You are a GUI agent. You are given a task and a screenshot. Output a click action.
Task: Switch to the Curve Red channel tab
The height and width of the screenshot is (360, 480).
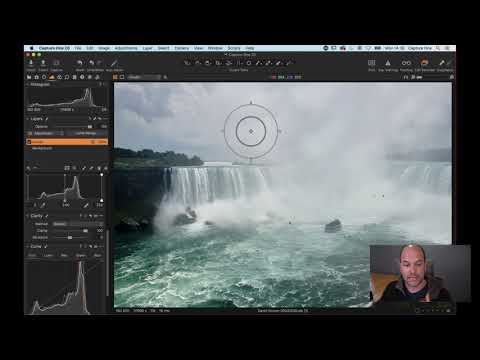tap(64, 255)
